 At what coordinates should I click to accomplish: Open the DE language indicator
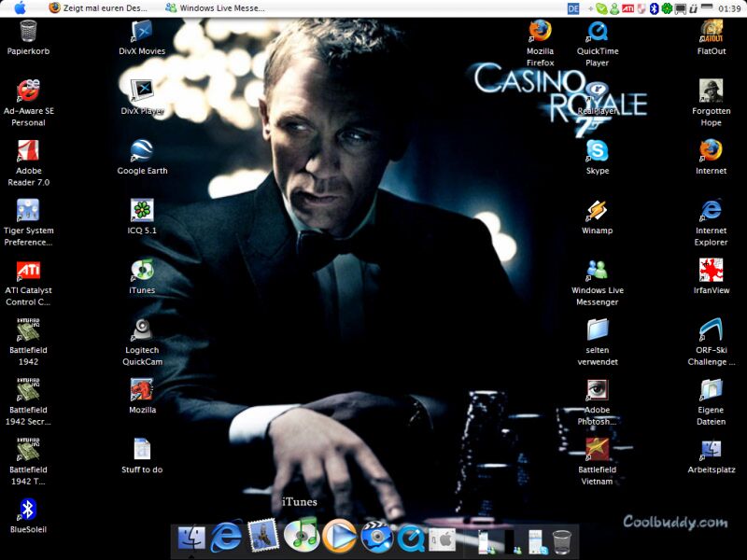(573, 8)
